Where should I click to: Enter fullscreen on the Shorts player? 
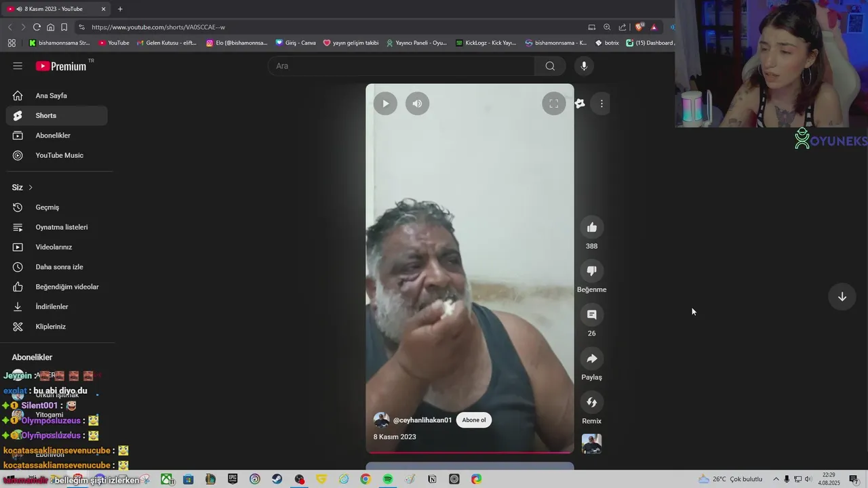pyautogui.click(x=554, y=104)
